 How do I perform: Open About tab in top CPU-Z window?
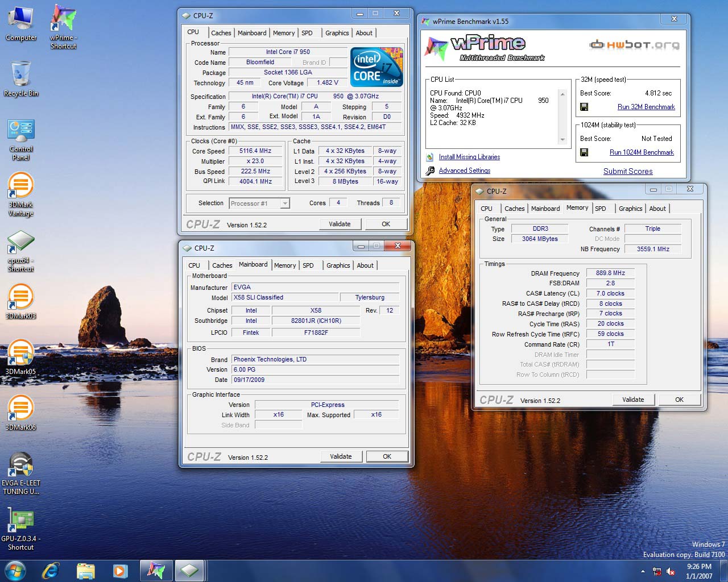coord(364,33)
